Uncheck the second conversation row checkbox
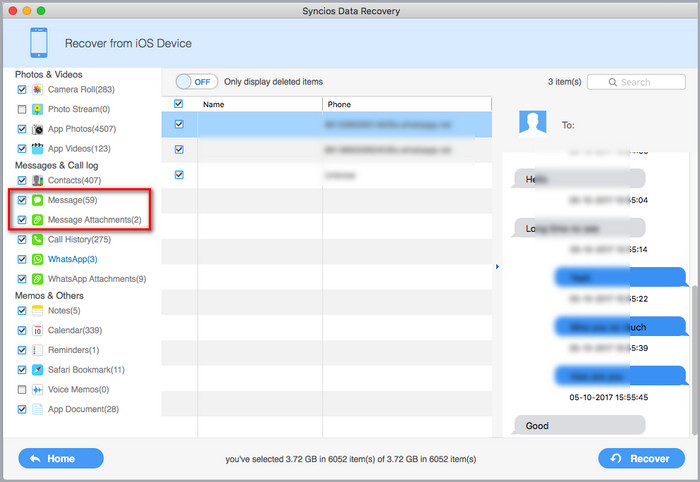The height and width of the screenshot is (482, 700). coord(179,149)
